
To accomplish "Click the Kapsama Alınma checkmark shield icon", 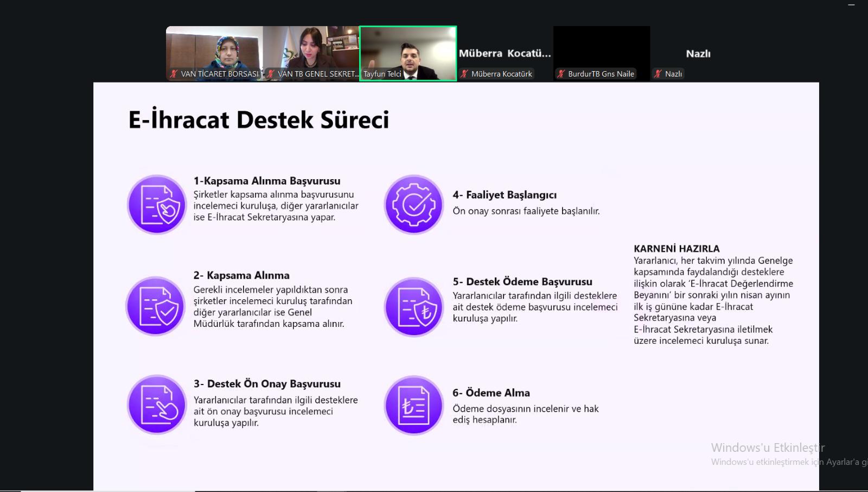I will pos(157,306).
